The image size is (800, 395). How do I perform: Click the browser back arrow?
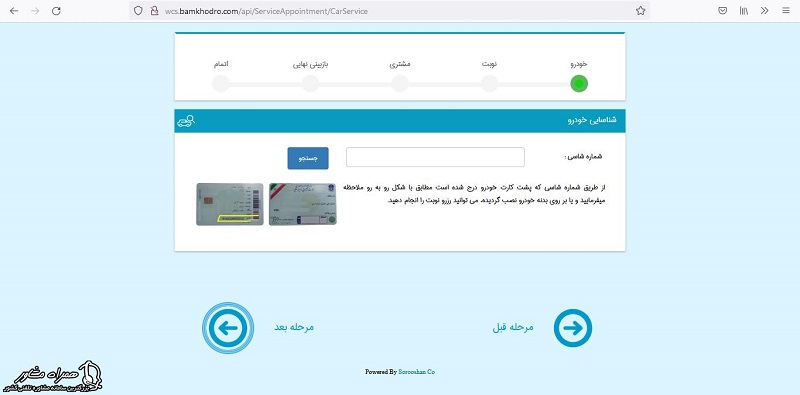[14, 11]
